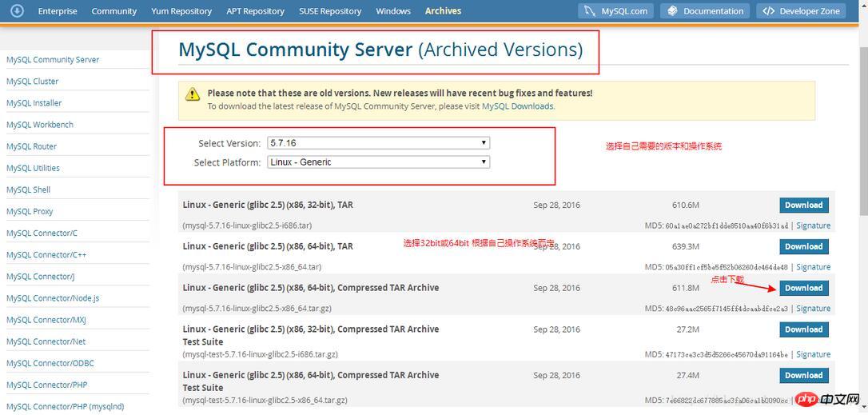Open MySQL Workbench in sidebar

pyautogui.click(x=39, y=125)
